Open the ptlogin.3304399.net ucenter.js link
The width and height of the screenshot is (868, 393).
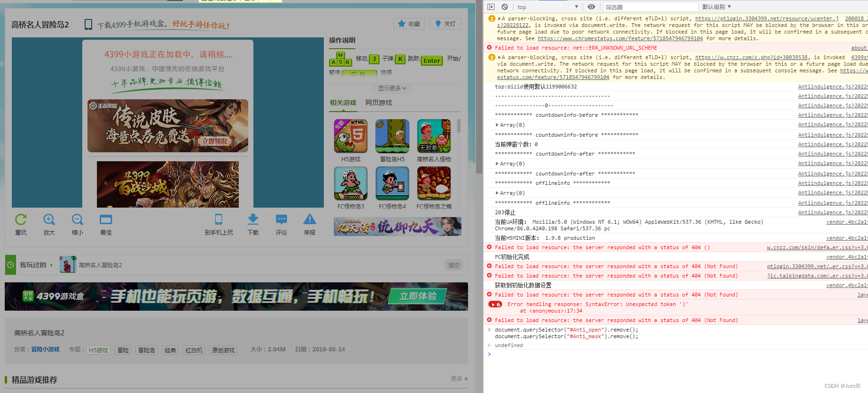tap(766, 18)
